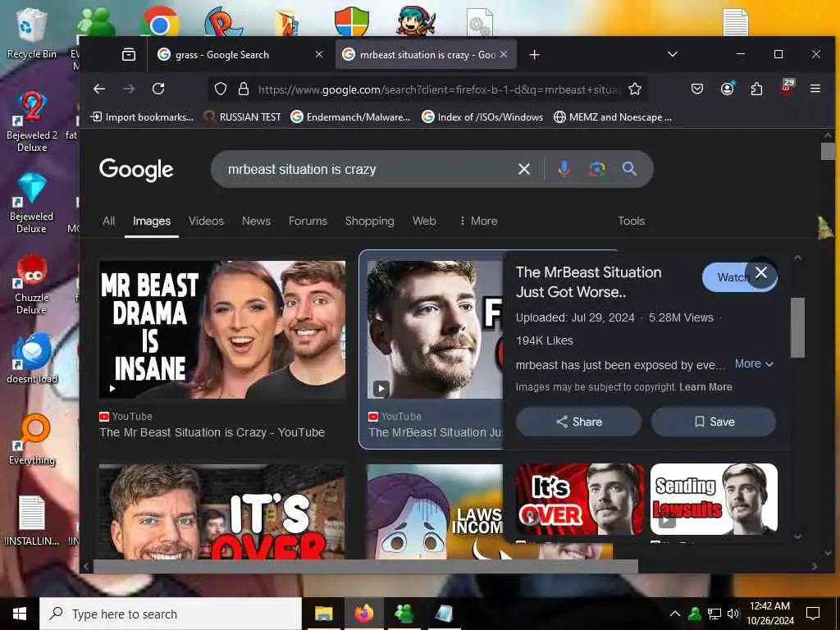Open the Chuzzle Deluxe desktop shortcut
Screen dimensions: 840x630
point(32,285)
